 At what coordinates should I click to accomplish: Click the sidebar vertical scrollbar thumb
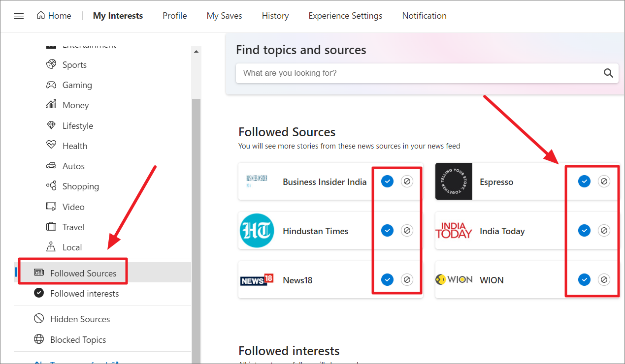click(197, 231)
